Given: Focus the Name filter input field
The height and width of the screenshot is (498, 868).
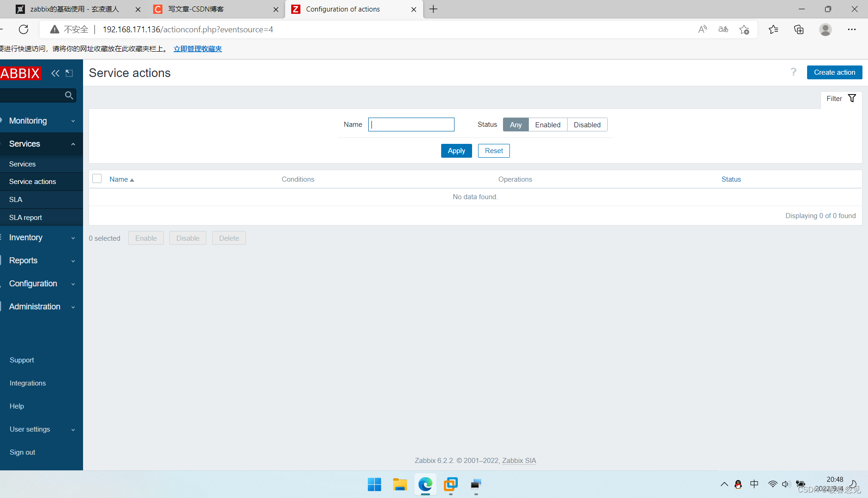Looking at the screenshot, I should (411, 125).
